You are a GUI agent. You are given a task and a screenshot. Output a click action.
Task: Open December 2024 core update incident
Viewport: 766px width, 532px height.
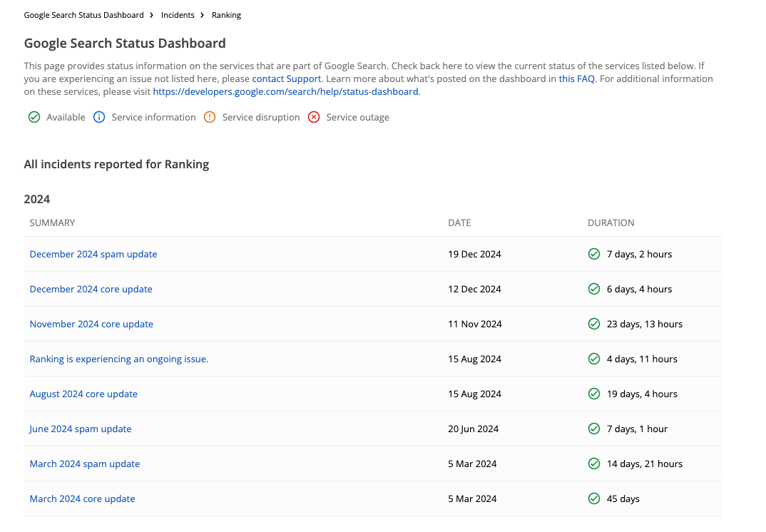click(91, 289)
